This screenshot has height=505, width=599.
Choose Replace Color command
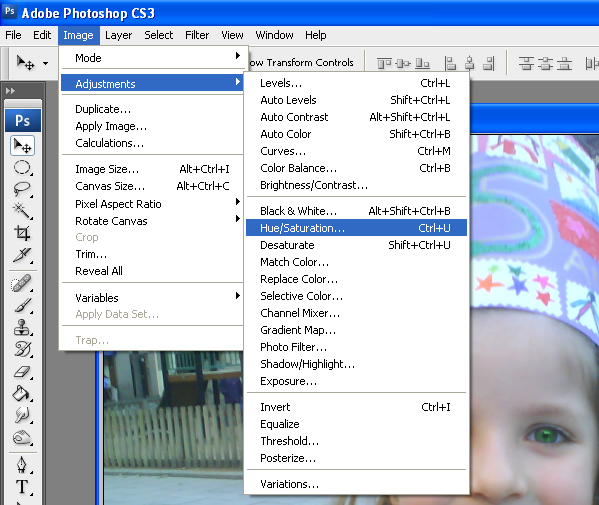[x=356, y=279]
